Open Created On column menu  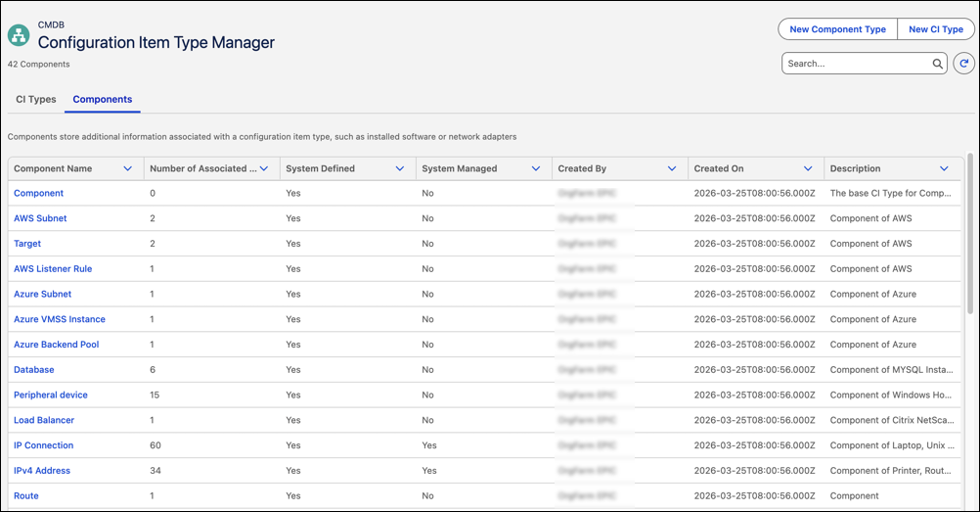coord(808,168)
